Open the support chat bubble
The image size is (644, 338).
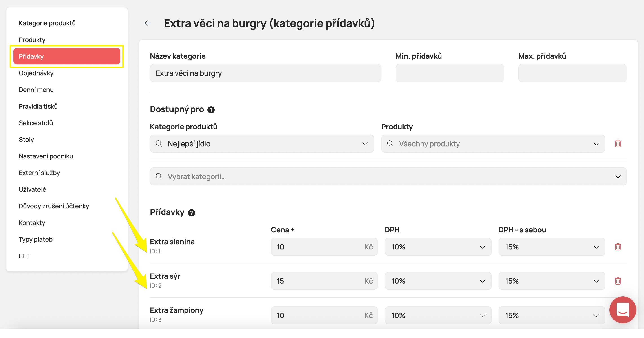[622, 310]
